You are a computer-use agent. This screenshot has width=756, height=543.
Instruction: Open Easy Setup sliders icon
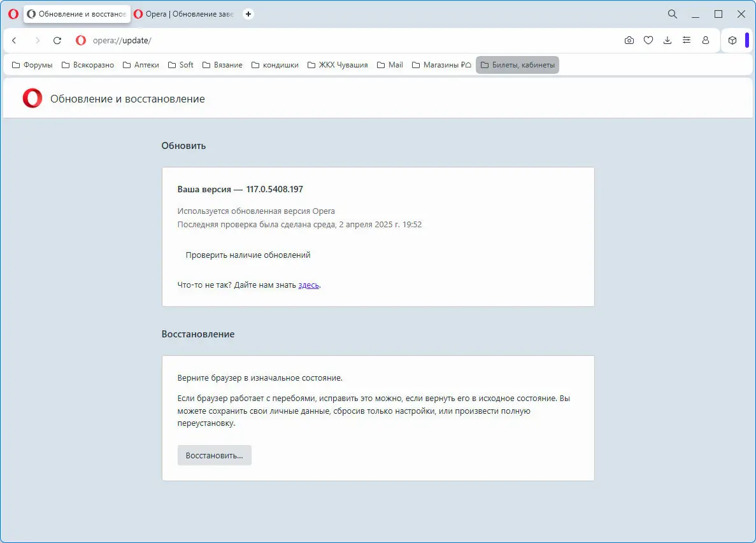(687, 41)
